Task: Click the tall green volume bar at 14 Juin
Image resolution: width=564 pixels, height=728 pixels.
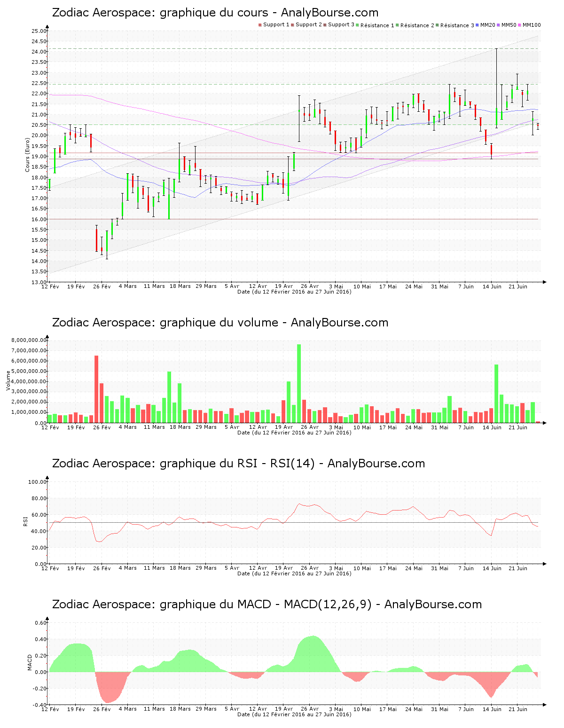Action: 496,394
